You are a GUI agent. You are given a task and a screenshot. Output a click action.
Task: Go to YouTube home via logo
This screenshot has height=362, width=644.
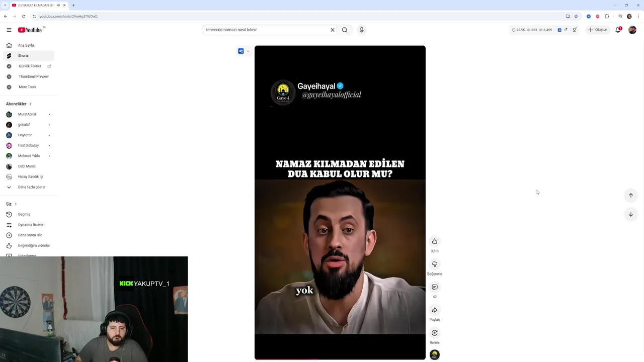click(31, 30)
